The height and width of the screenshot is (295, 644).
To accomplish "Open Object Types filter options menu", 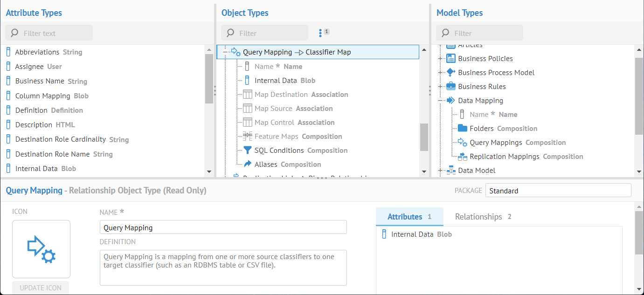I will tap(320, 33).
